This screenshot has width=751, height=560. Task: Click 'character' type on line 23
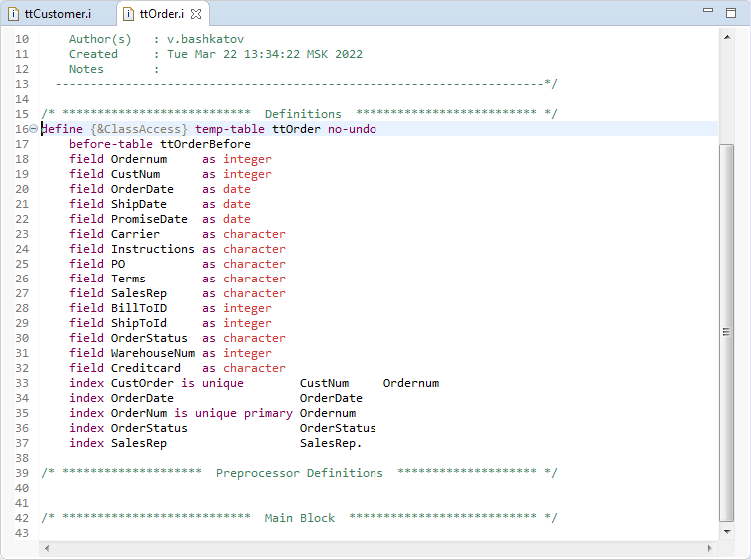click(x=254, y=234)
